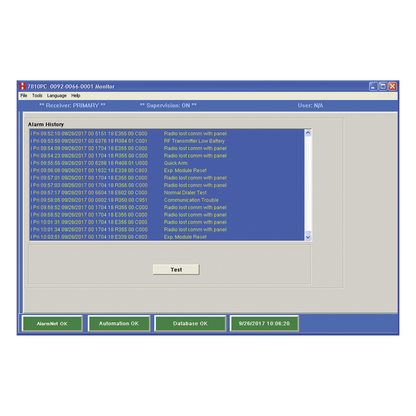Select the Normal Dialer Test entry
Viewport: 416px width, 416px height.
point(167,193)
